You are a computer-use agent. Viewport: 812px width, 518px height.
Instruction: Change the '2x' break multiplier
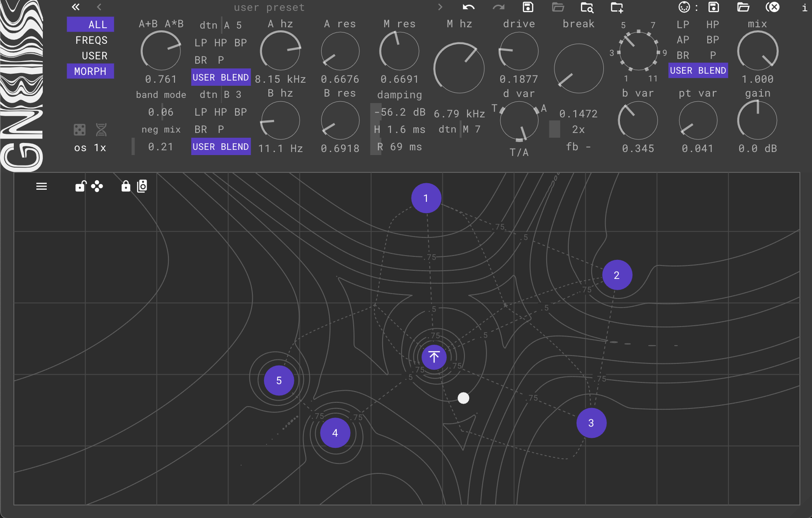[578, 129]
